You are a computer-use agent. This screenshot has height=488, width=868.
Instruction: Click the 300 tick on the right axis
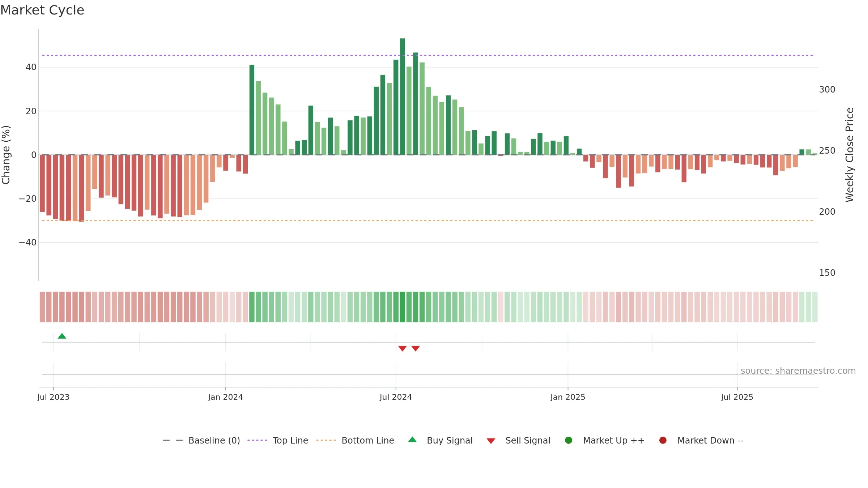827,90
